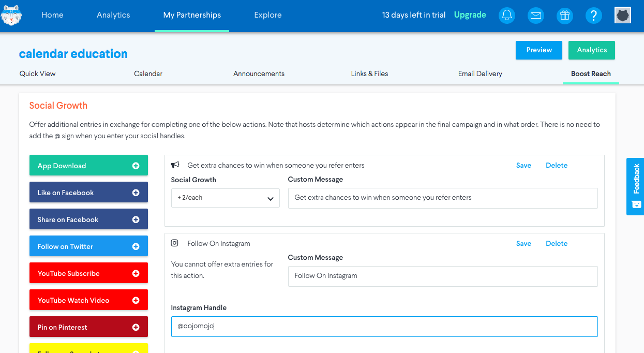Click the gift box icon
Viewport: 644px width, 353px height.
[565, 16]
